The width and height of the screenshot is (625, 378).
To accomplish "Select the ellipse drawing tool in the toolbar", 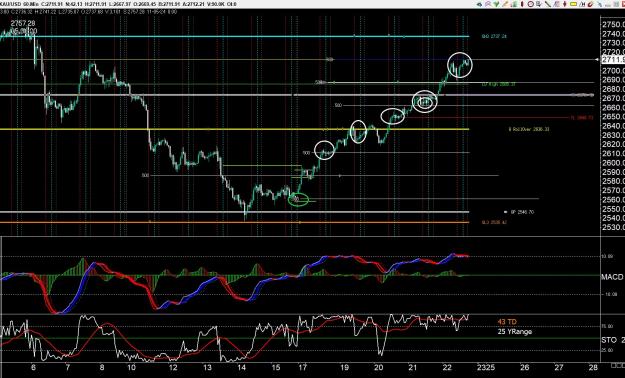I will pyautogui.click(x=531, y=4).
